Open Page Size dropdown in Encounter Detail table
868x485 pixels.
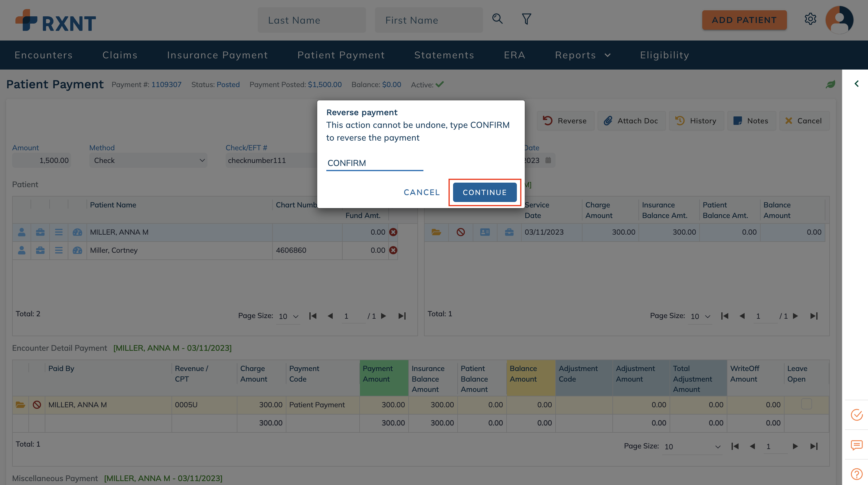[x=692, y=447]
